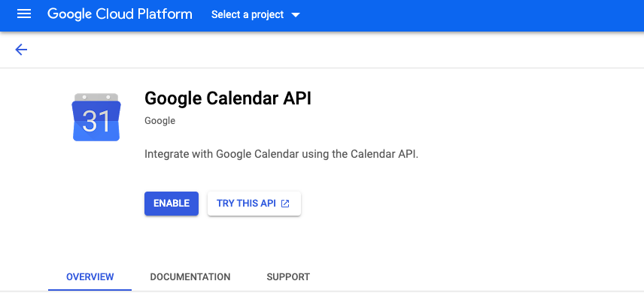Switch to the OVERVIEW tab
The height and width of the screenshot is (293, 644).
coord(90,277)
